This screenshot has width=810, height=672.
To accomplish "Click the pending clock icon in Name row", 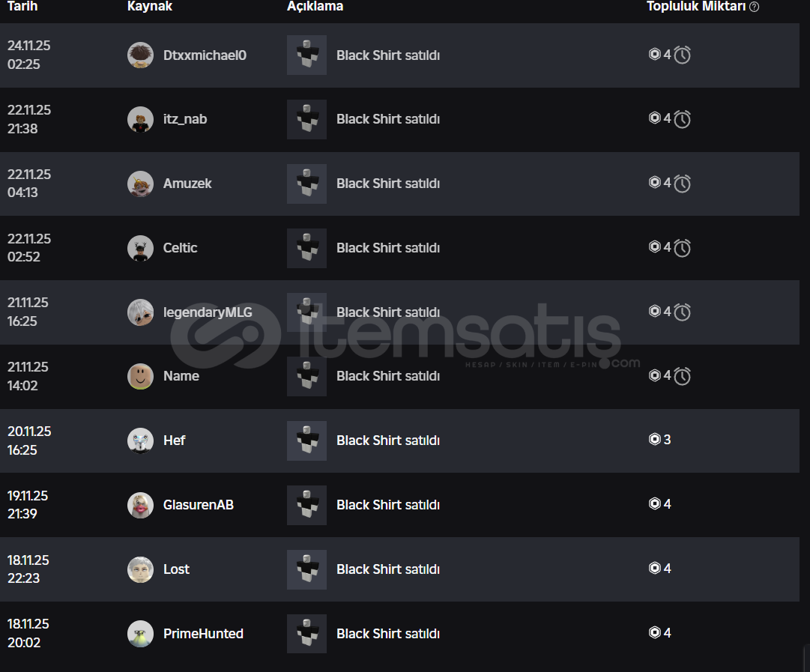I will 682,376.
